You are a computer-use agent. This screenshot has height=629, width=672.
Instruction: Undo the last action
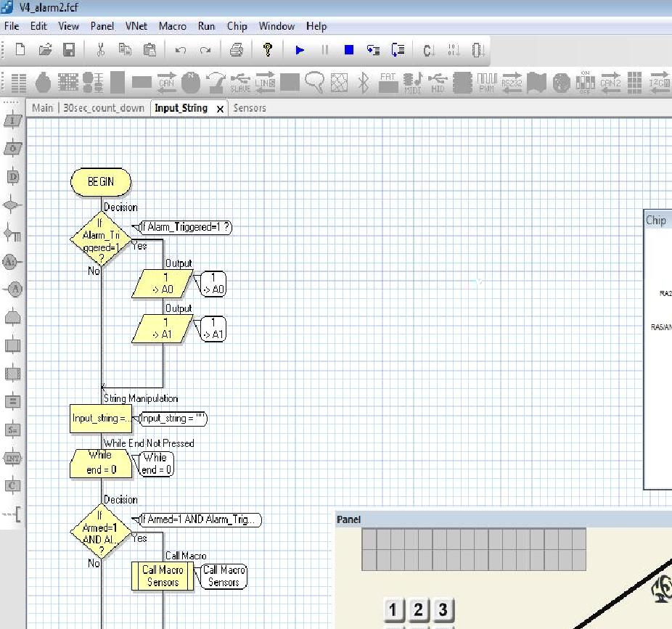point(181,50)
